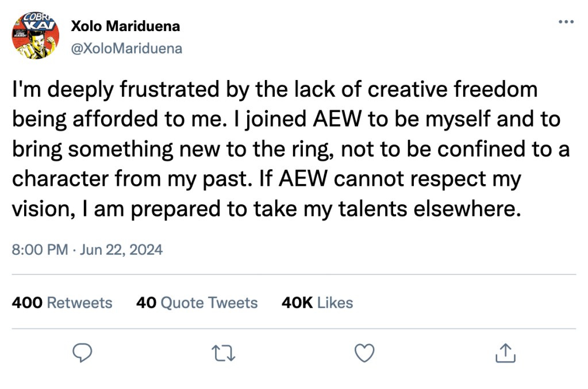View the 400 Retweets list

(x=62, y=303)
